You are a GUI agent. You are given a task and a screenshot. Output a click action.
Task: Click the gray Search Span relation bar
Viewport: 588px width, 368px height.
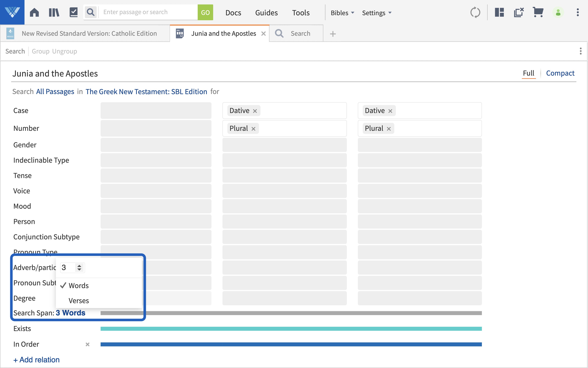coord(291,313)
